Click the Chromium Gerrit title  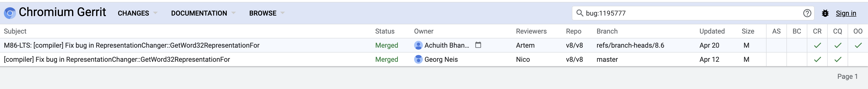coord(62,12)
